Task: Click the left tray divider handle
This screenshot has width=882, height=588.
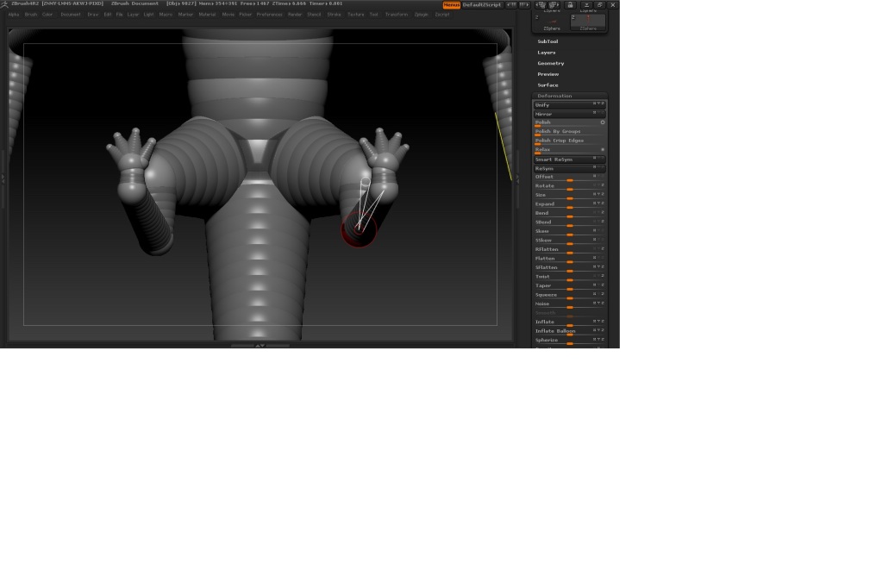Action: click(3, 178)
